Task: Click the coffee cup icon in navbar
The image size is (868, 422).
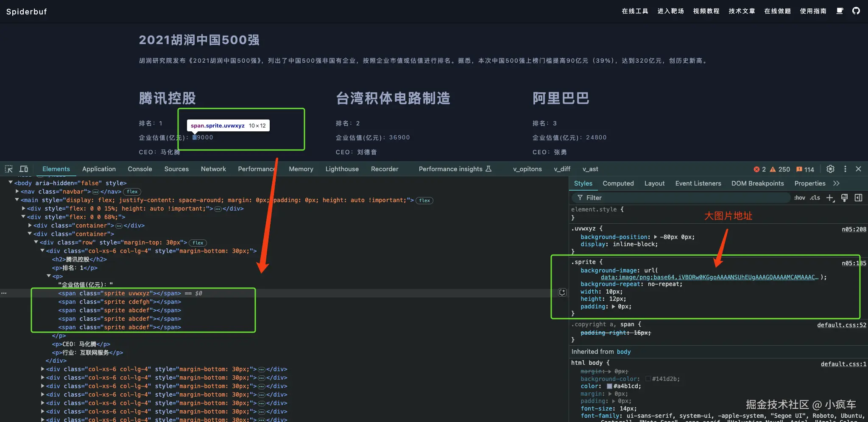Action: click(x=840, y=11)
